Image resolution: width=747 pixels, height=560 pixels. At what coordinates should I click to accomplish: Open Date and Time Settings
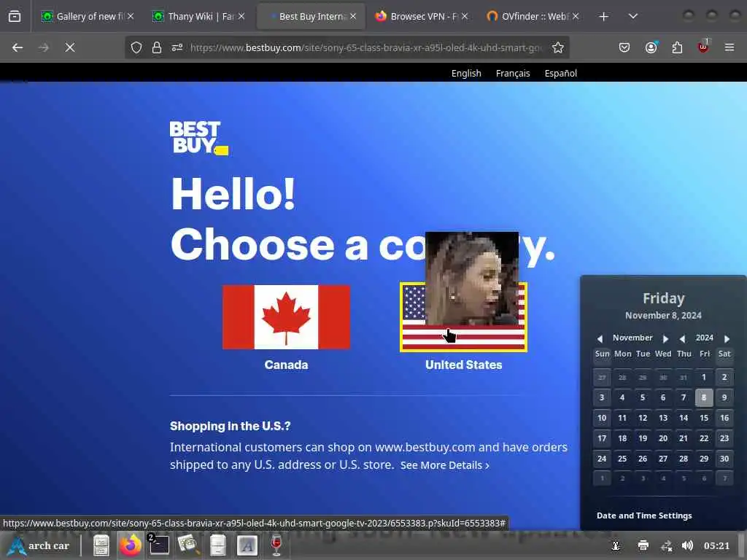click(x=644, y=516)
